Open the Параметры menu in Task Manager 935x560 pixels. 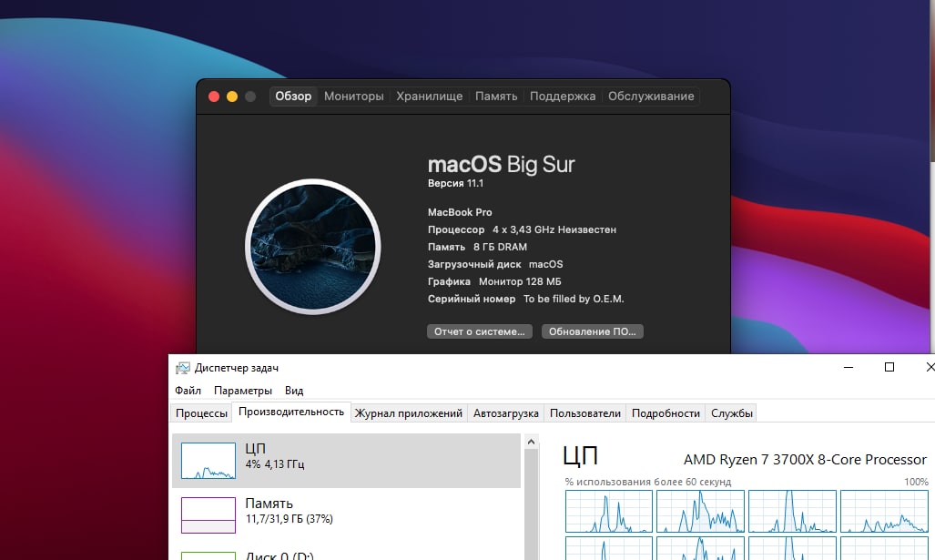pos(243,391)
